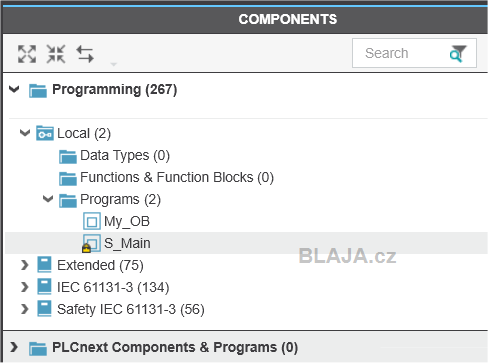
Task: Expand the Extended library node
Action: pyautogui.click(x=24, y=265)
